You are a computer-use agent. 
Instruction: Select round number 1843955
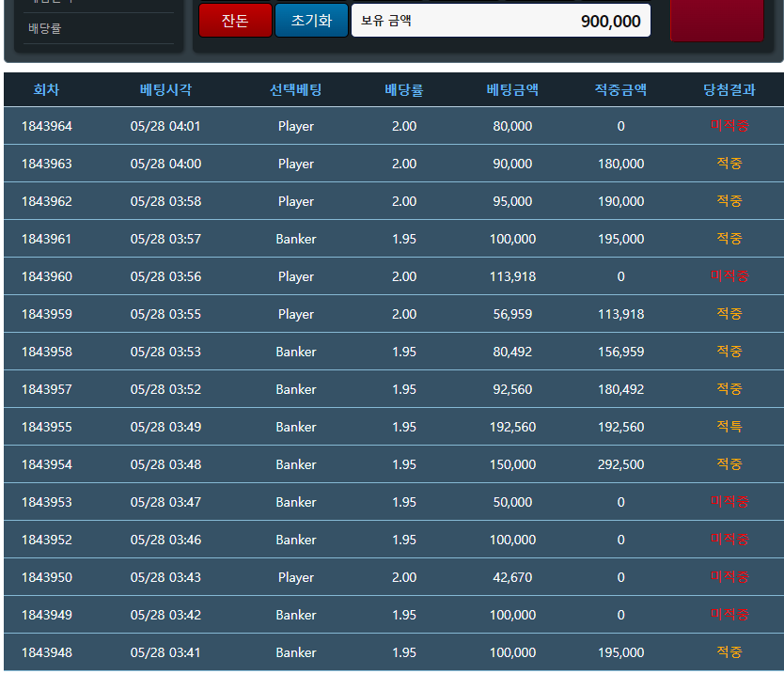pos(46,427)
